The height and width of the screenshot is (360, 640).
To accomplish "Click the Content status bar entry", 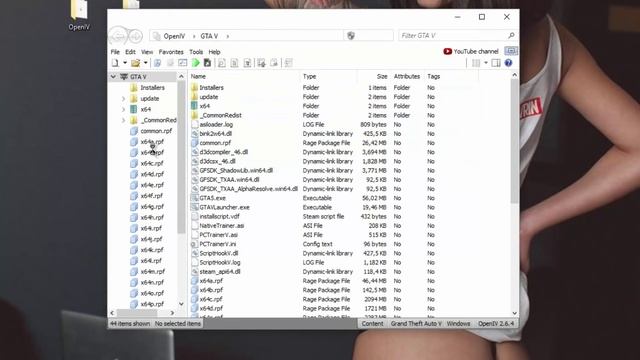I will click(372, 323).
